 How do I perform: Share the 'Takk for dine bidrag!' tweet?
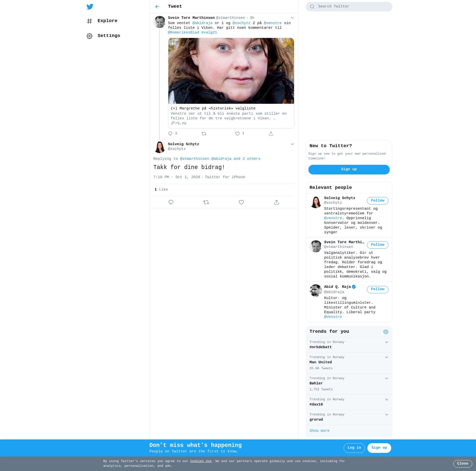[x=276, y=202]
